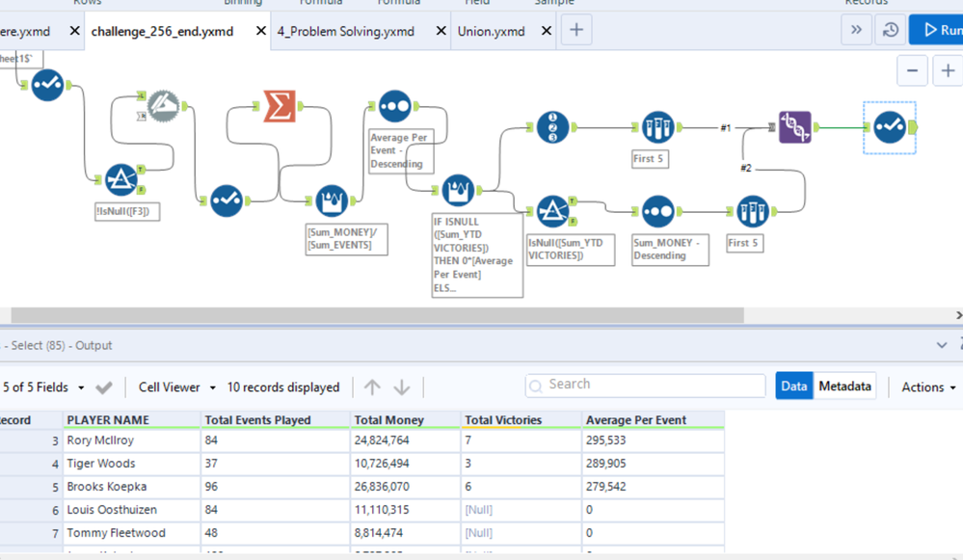Open the 5 of 5 Fields dropdown
Viewport: 963px width, 560px height.
coord(44,387)
